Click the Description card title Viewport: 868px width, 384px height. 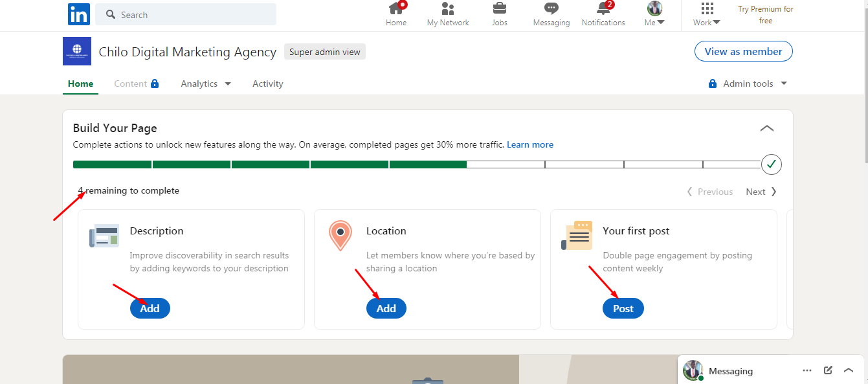click(x=157, y=231)
